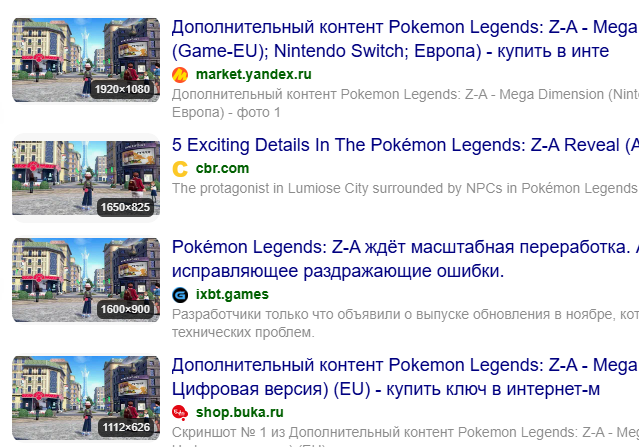
Task: Click the 1650×825 size badge
Action: click(125, 207)
